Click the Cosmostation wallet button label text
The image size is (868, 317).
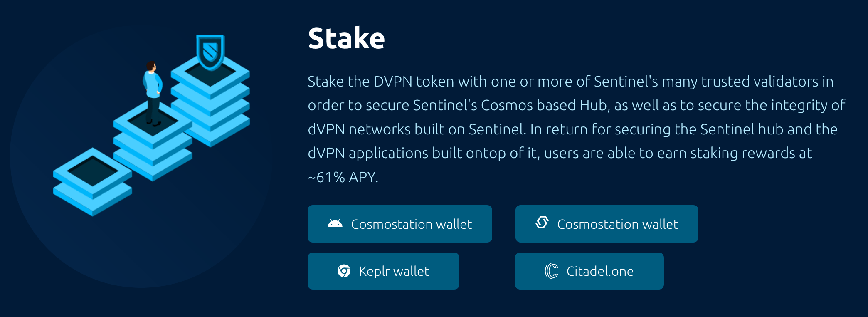click(411, 224)
